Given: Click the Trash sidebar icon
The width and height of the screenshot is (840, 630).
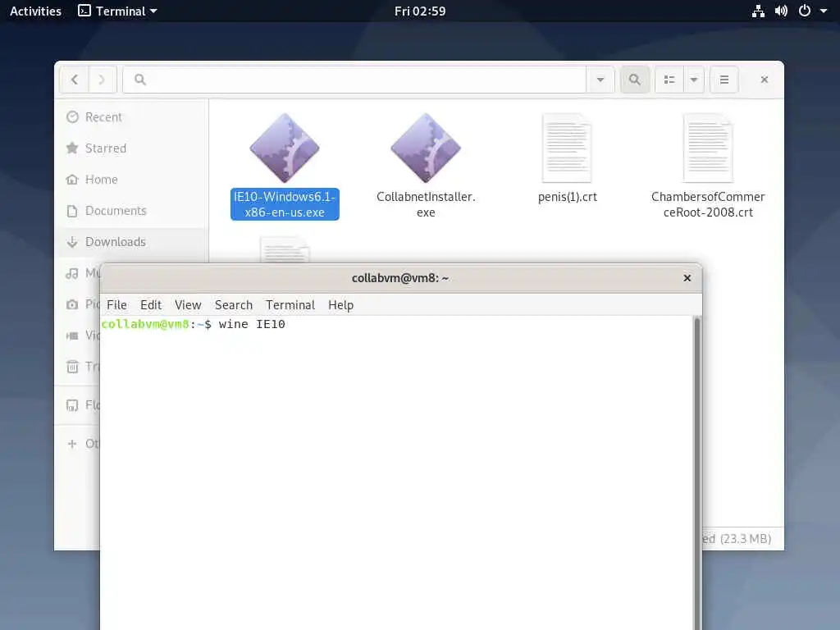Looking at the screenshot, I should 72,367.
